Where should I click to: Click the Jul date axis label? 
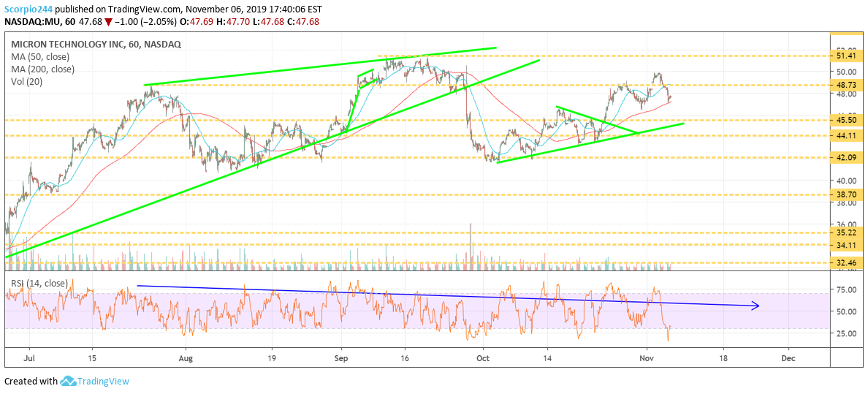click(29, 358)
